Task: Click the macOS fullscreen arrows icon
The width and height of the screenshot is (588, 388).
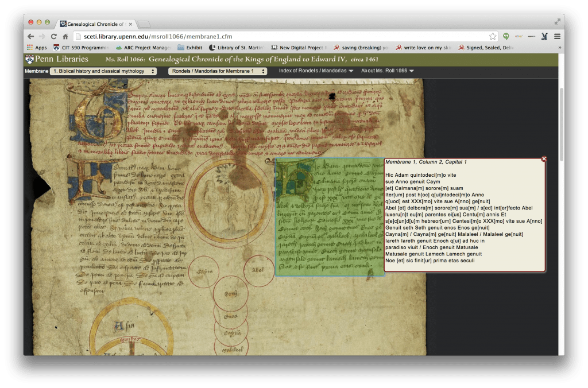Action: (x=557, y=22)
